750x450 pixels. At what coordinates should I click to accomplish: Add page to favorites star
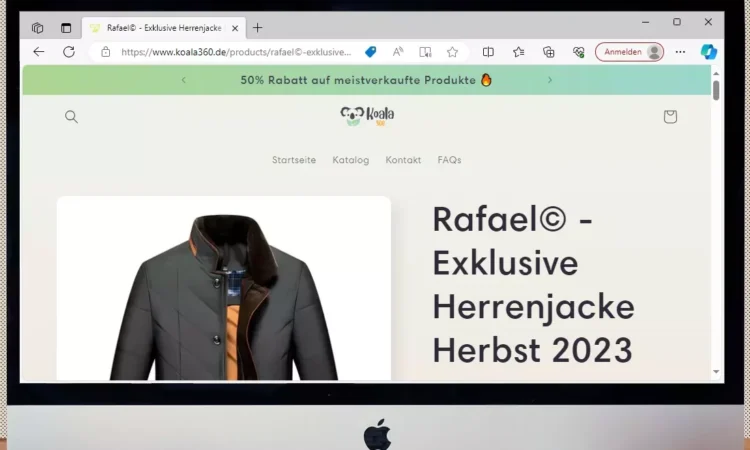452,52
